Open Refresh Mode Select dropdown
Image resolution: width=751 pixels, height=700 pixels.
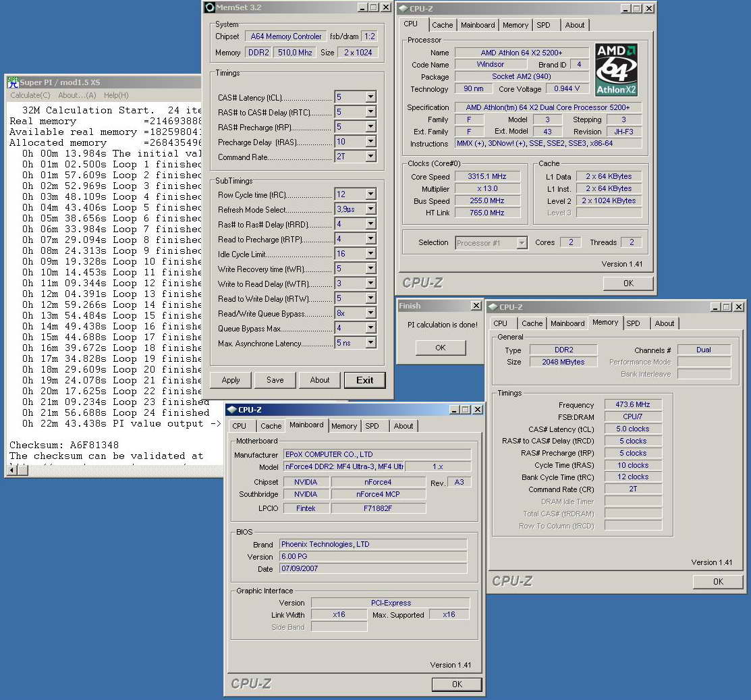tap(370, 209)
